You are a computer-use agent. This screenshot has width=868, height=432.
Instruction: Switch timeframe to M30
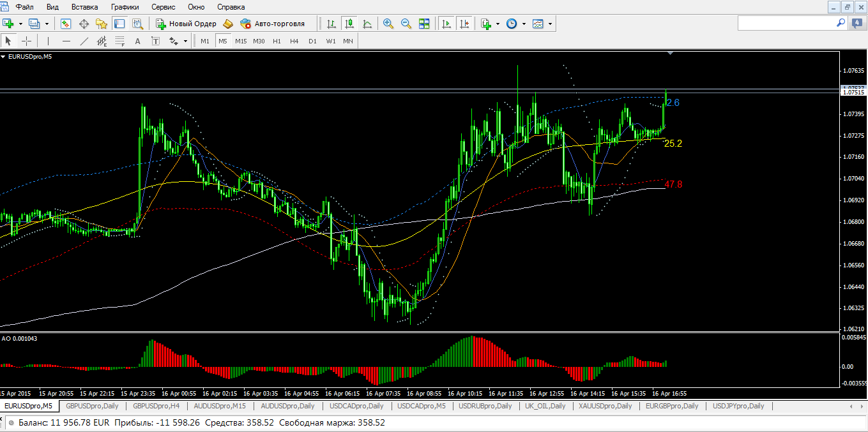tap(259, 41)
